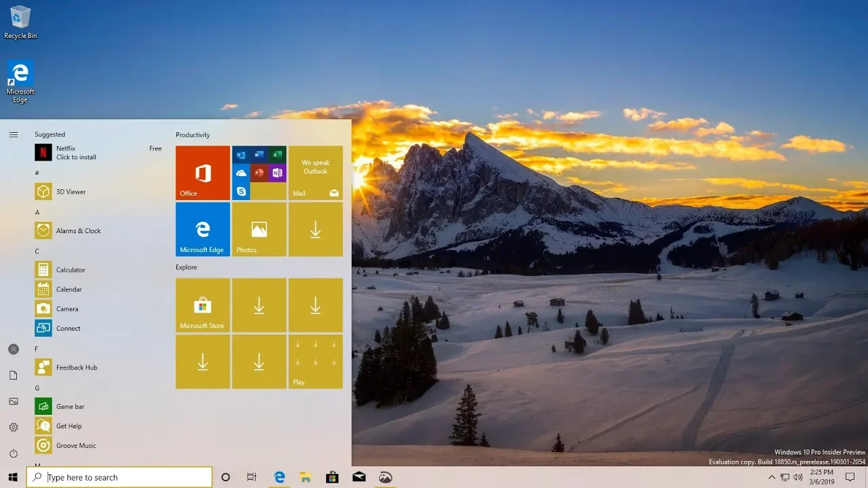Open the Office tile
Viewport: 868px width, 488px height.
203,173
